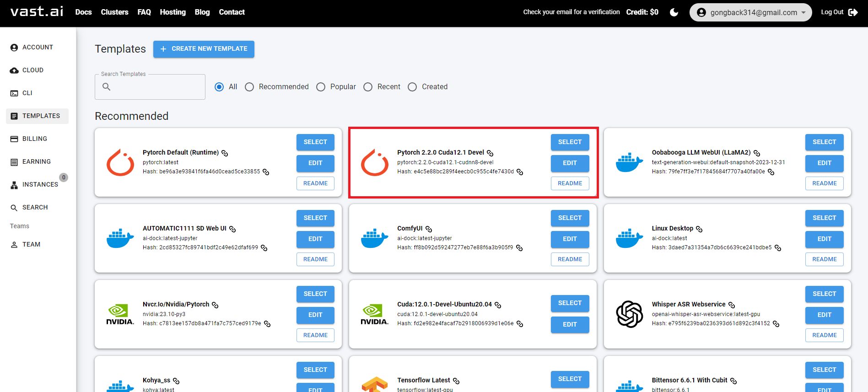Copy hash icon for ComfyUI template
Image resolution: width=868 pixels, height=392 pixels.
(x=519, y=248)
